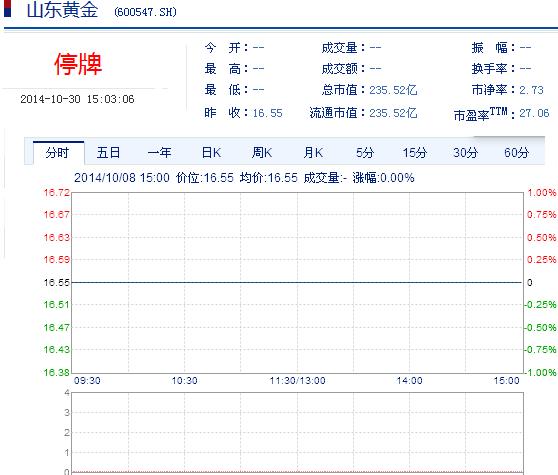Click the red 停牌 status text
Viewport: 558px width, 475px height.
click(x=78, y=64)
